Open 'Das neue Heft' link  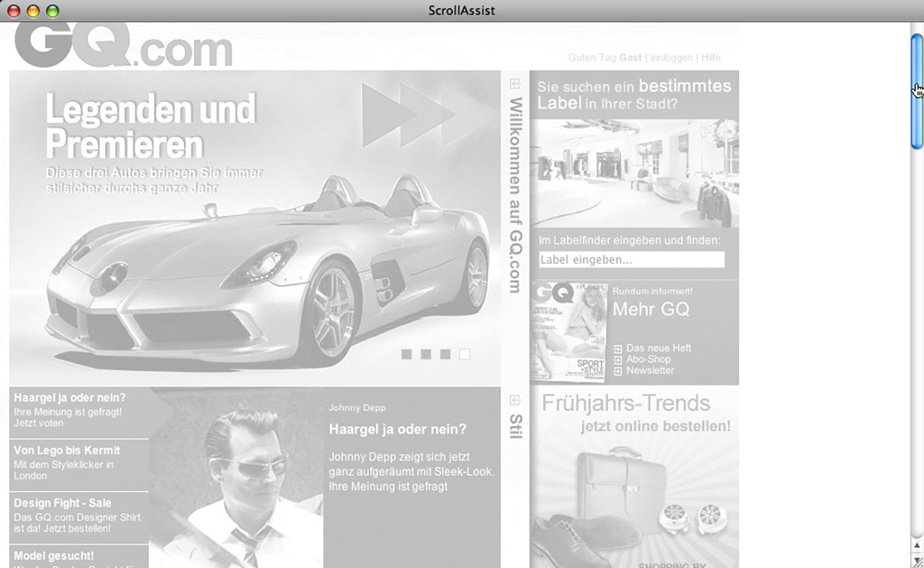click(659, 348)
